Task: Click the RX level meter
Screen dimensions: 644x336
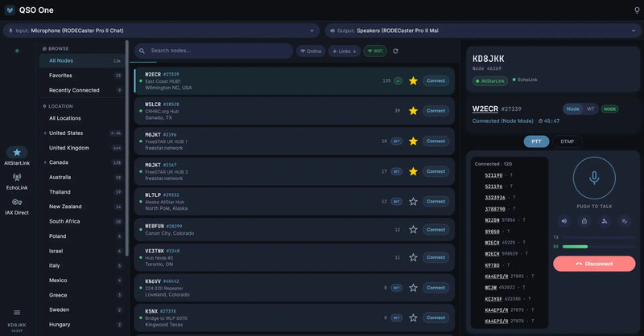Action: 599,247
